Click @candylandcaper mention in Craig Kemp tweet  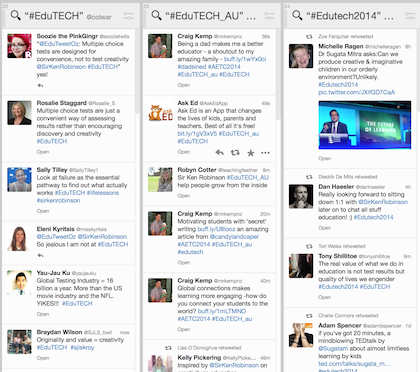[234, 237]
